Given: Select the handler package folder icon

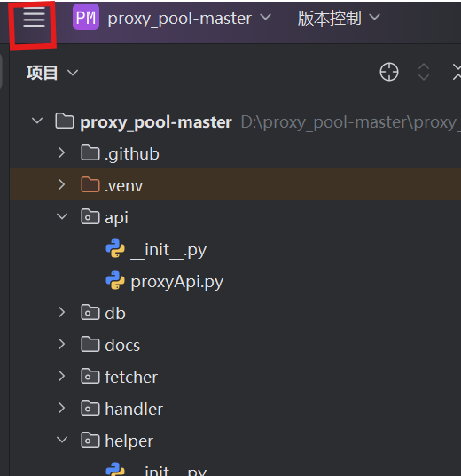Looking at the screenshot, I should [90, 408].
